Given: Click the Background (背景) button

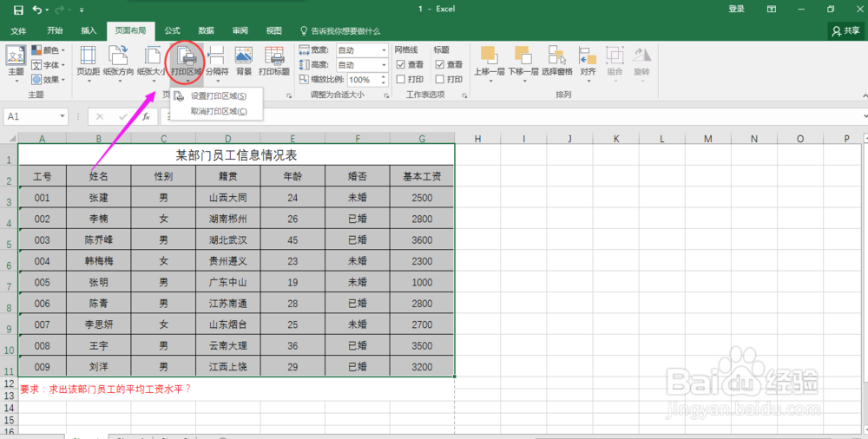Looking at the screenshot, I should click(x=244, y=62).
